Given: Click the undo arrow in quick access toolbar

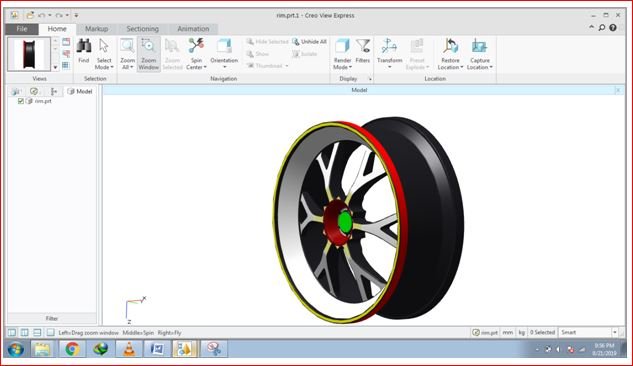Looking at the screenshot, I should point(41,15).
